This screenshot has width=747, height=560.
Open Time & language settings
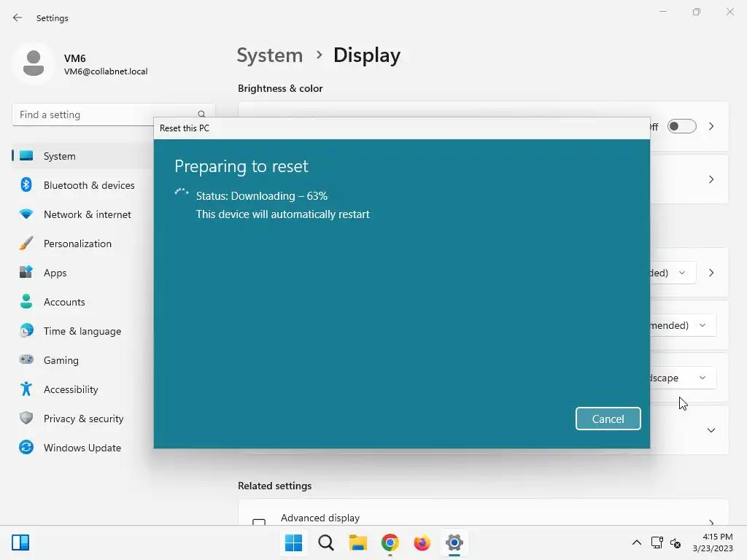click(82, 331)
